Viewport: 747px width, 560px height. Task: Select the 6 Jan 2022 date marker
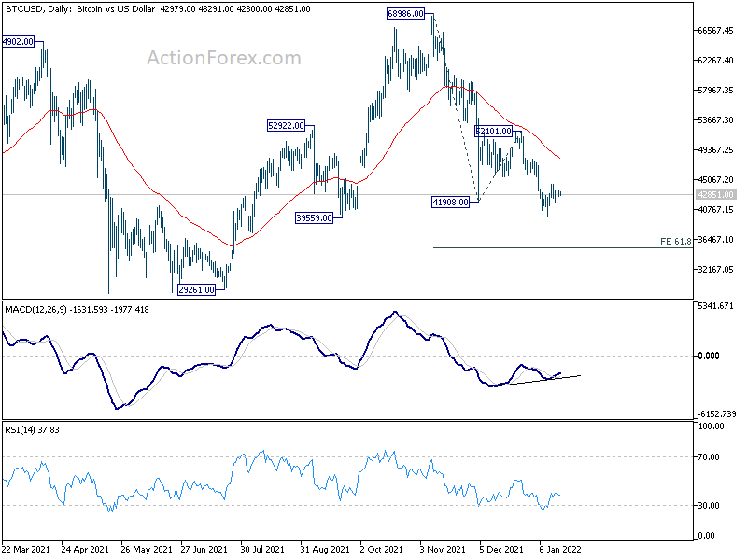coord(560,550)
